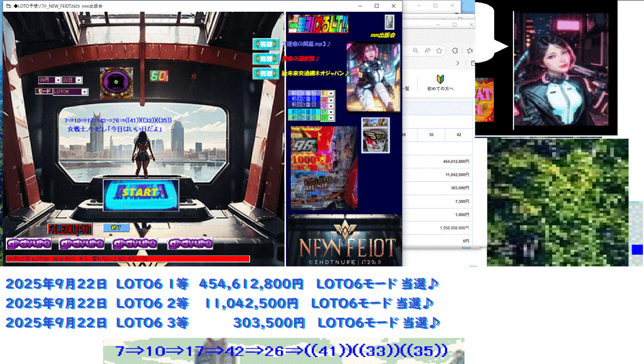Click the purple roulette wheel icon
644x364 pixels.
[x=116, y=83]
